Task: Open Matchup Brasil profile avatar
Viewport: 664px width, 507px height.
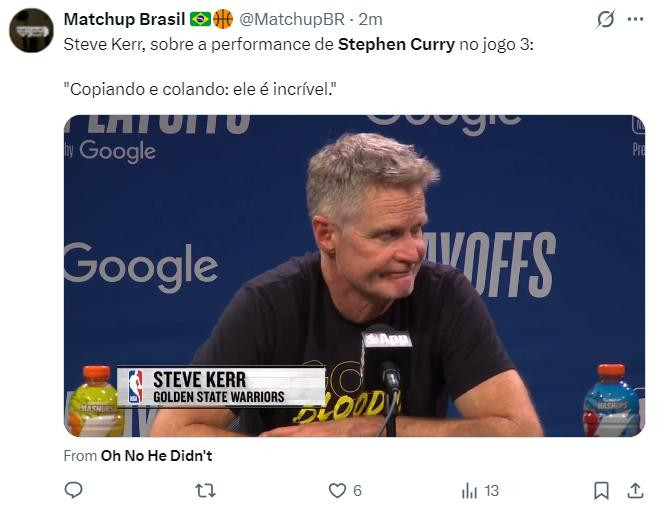Action: pyautogui.click(x=31, y=30)
